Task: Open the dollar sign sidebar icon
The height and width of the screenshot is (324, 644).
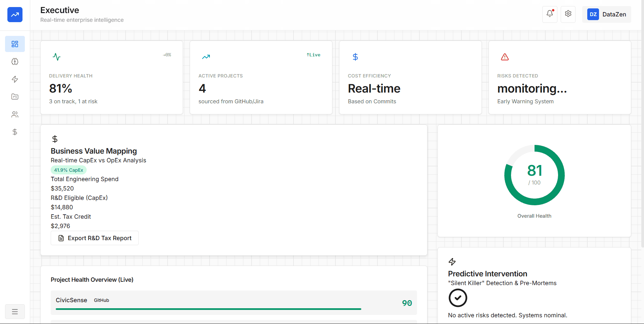Action: (x=15, y=132)
